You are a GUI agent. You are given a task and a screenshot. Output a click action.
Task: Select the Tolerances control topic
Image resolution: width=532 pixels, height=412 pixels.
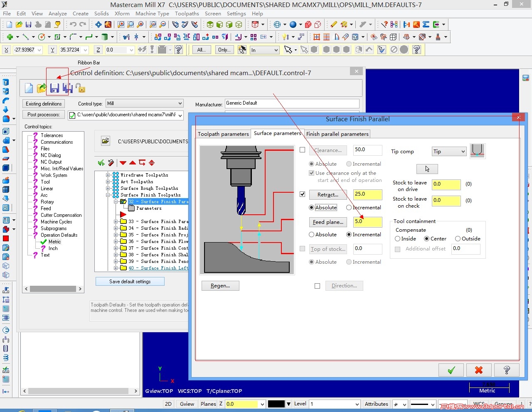click(x=52, y=135)
